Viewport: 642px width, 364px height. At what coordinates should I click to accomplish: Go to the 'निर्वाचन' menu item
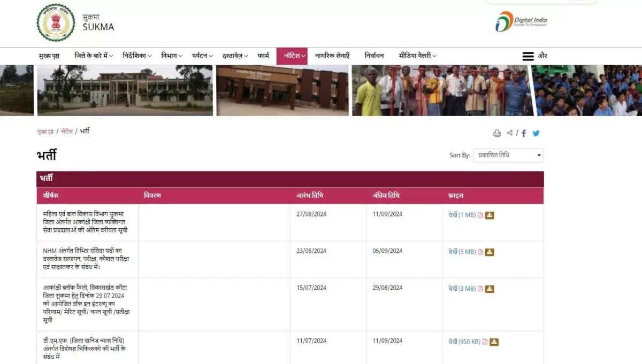coord(374,56)
